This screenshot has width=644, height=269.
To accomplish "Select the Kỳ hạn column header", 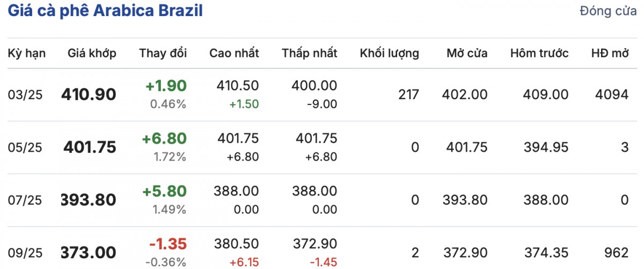I will (x=27, y=53).
